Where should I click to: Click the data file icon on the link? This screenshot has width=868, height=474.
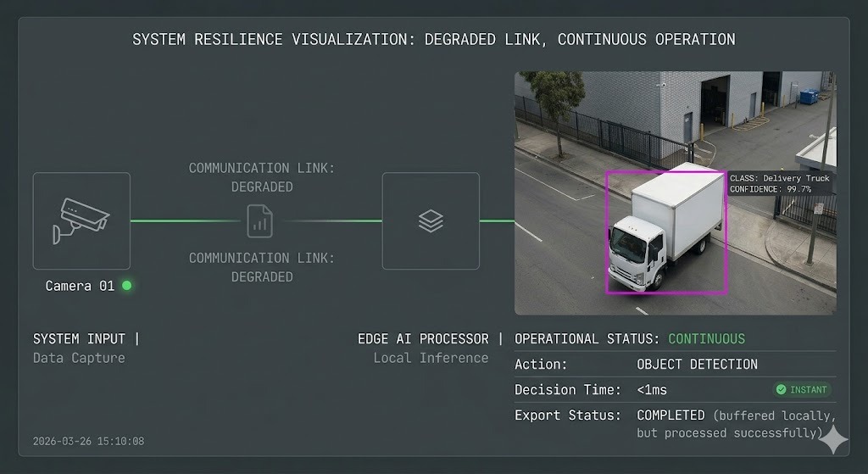click(260, 220)
